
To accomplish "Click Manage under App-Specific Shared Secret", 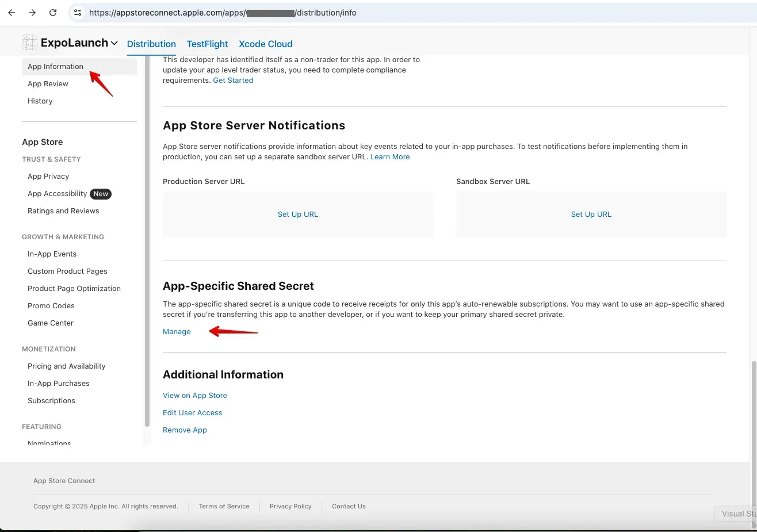I will tap(177, 332).
